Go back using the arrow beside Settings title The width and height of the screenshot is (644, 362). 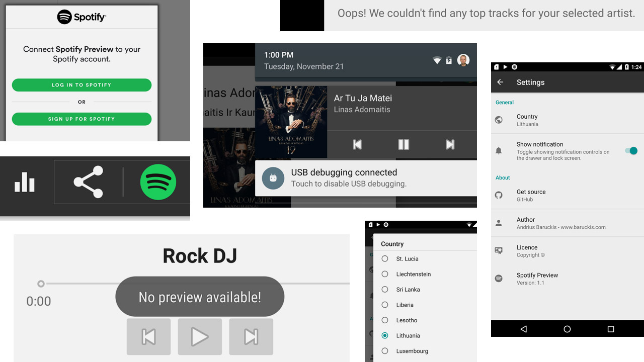pyautogui.click(x=500, y=82)
